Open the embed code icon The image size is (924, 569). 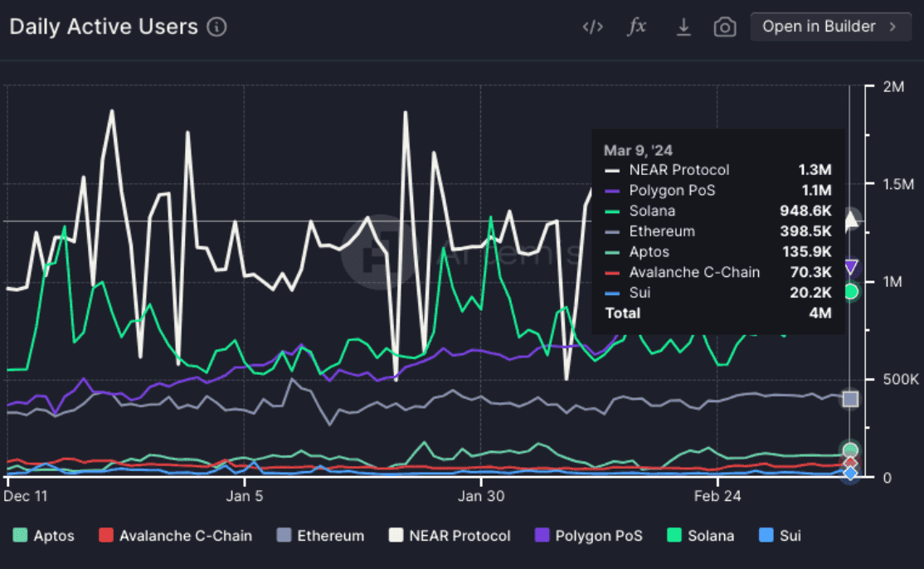[x=592, y=27]
